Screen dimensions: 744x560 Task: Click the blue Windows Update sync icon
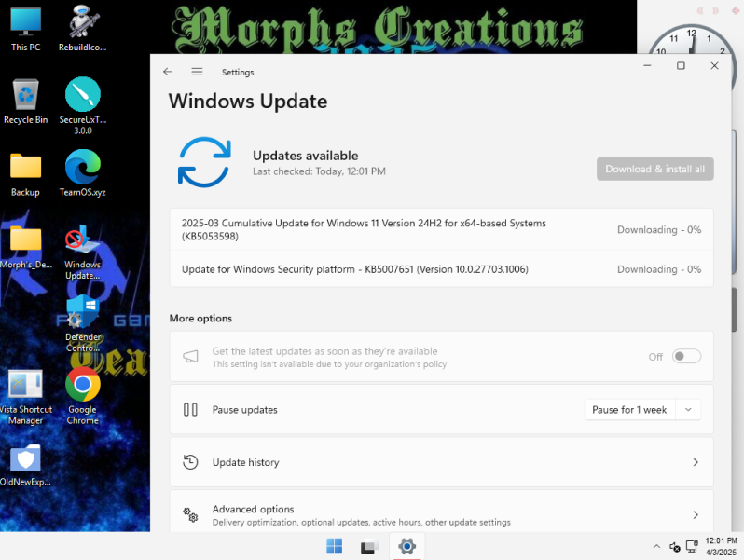click(204, 162)
